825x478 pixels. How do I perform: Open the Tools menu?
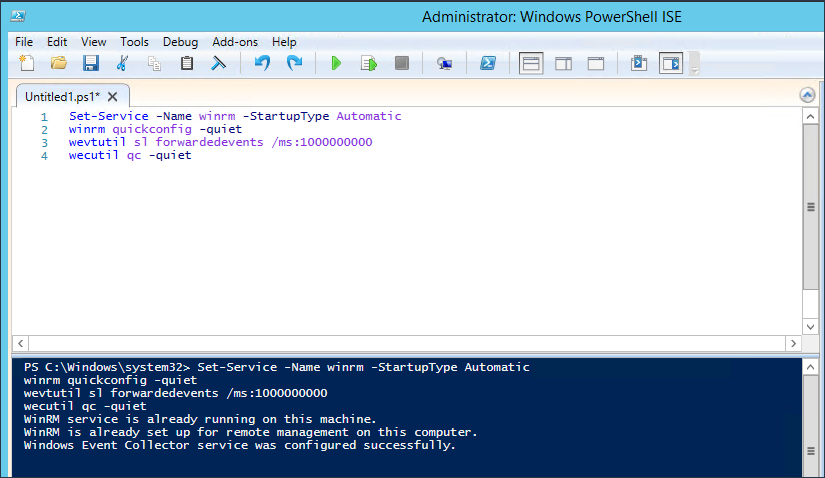pyautogui.click(x=134, y=42)
